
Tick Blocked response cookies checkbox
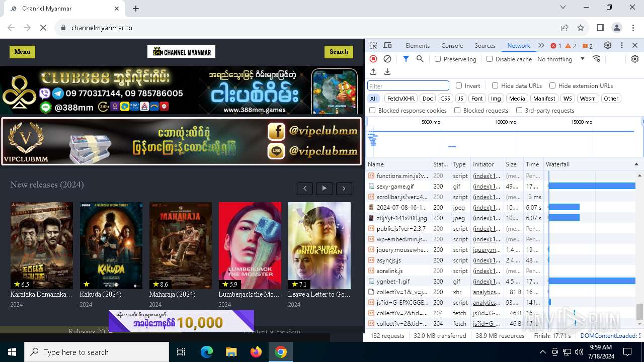pos(372,110)
